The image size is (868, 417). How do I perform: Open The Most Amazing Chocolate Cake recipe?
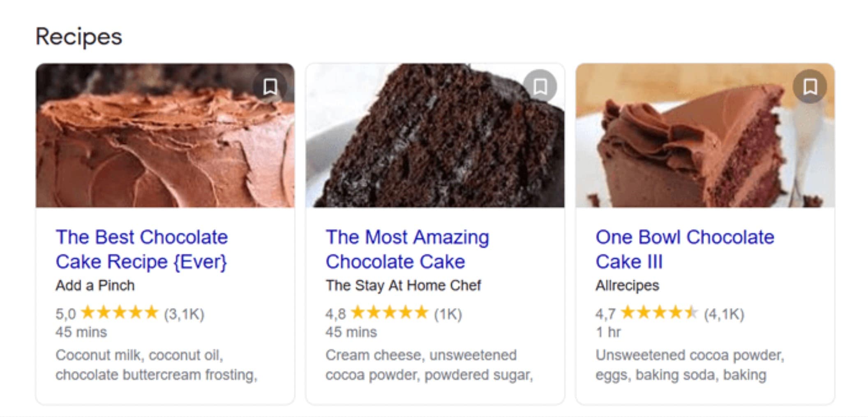[x=407, y=249]
